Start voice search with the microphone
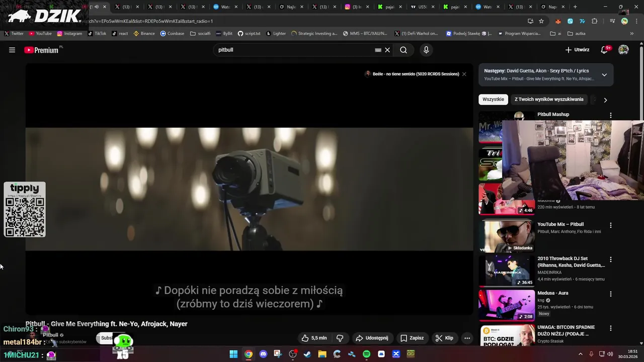Viewport: 644px width, 362px height. click(426, 50)
